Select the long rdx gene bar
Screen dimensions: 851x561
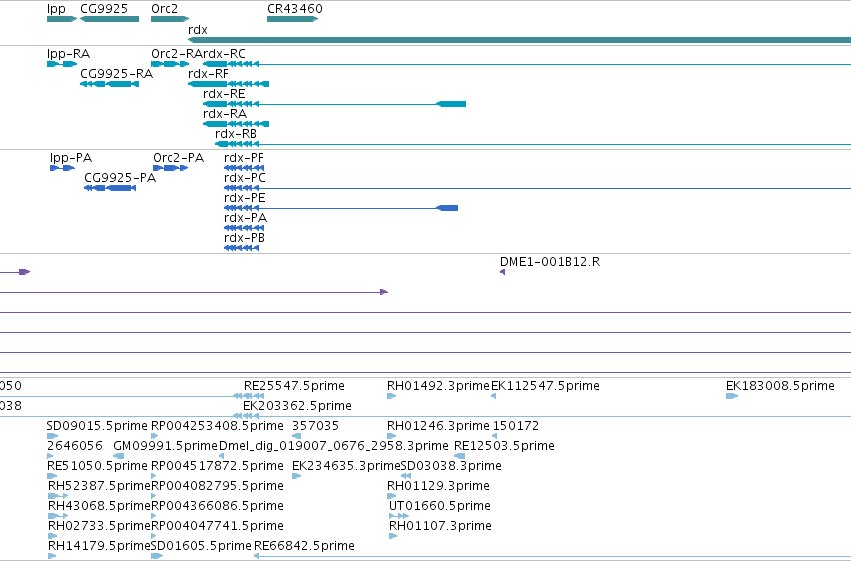pos(519,40)
